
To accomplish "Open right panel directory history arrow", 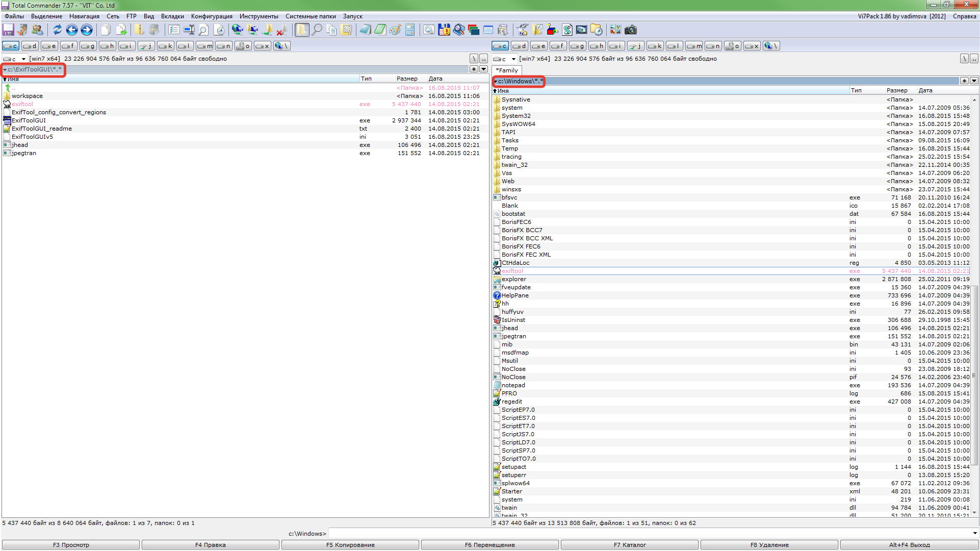I will (x=974, y=81).
